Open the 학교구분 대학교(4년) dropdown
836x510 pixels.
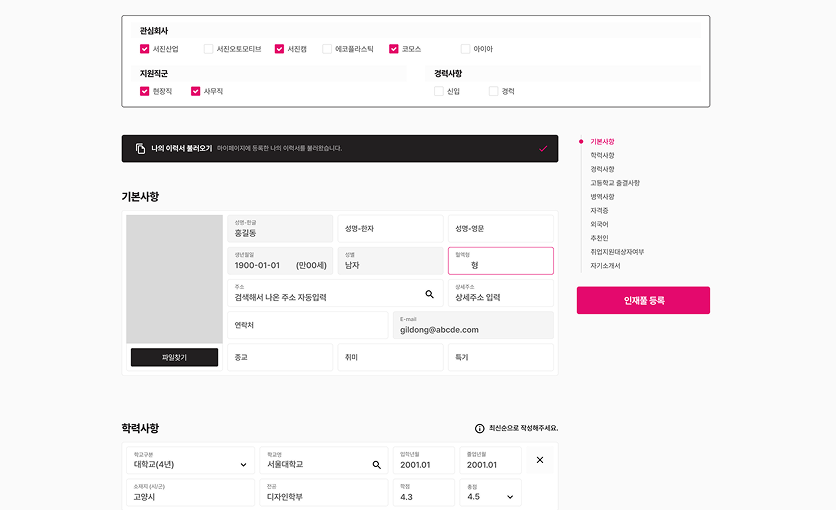click(x=243, y=465)
